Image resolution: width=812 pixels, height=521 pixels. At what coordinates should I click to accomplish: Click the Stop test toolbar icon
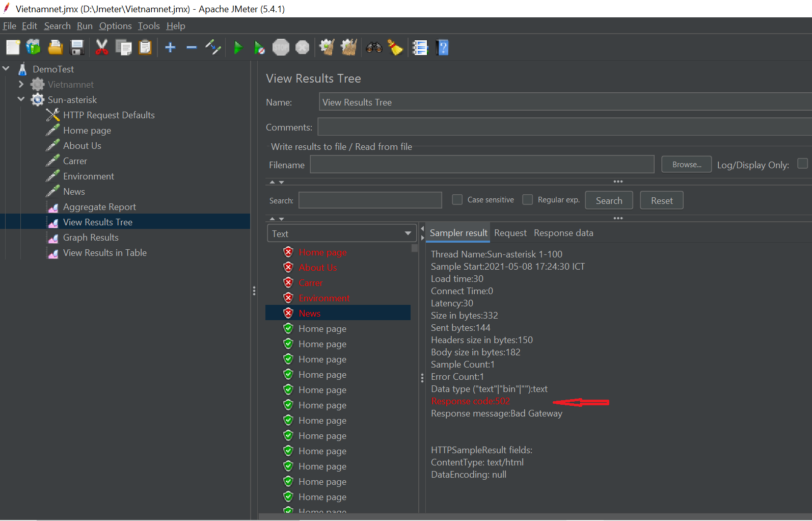(x=281, y=48)
